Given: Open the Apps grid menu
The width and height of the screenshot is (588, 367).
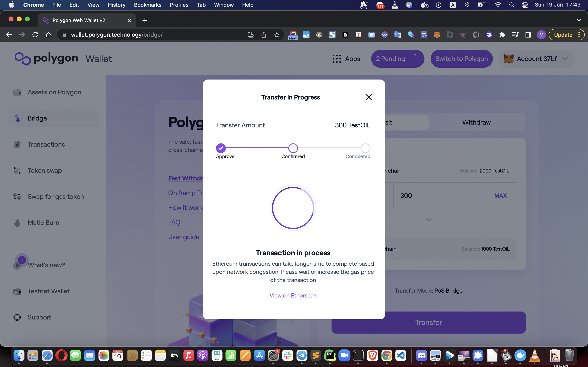Looking at the screenshot, I should [x=337, y=59].
